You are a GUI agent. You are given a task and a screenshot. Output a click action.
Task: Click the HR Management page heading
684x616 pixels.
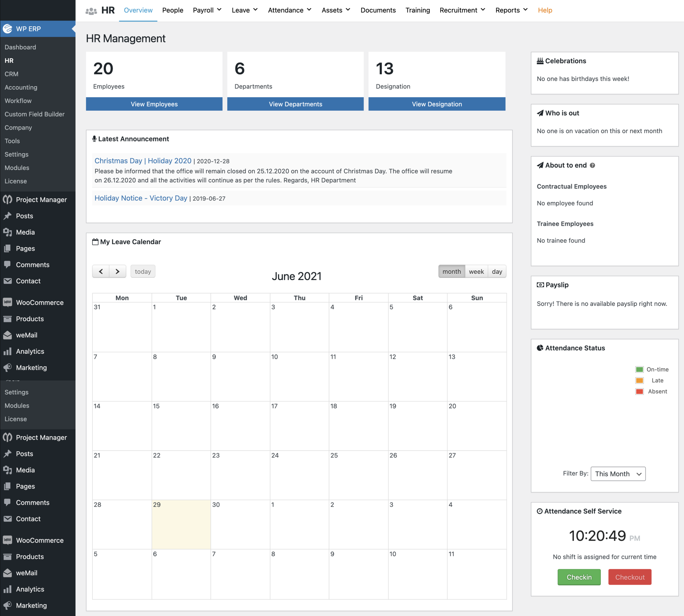[x=126, y=38]
